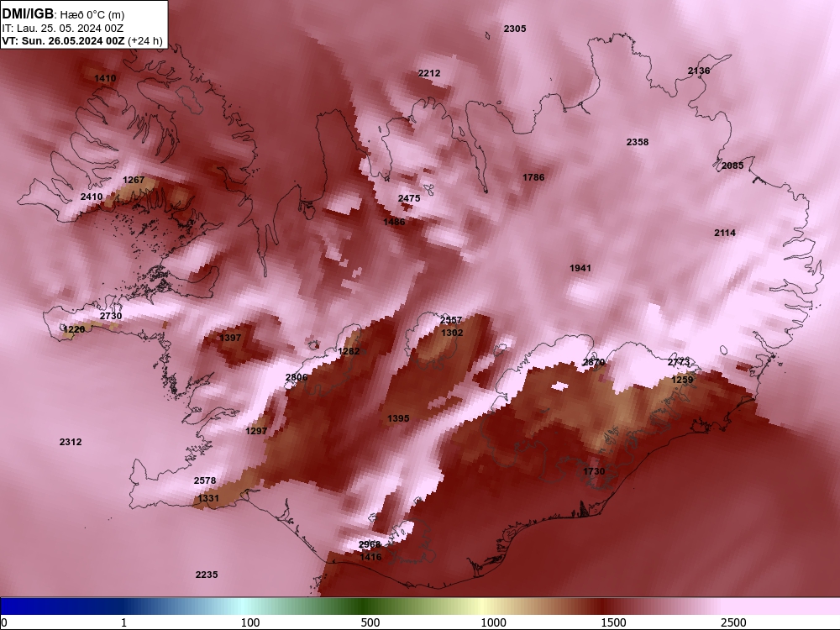Click the 2085 height value
The image size is (840, 630).
pos(732,165)
